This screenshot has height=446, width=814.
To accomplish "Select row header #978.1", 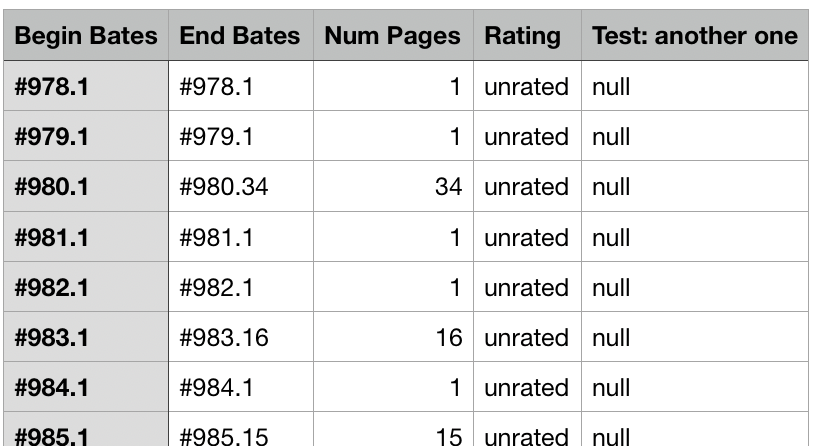I will [x=86, y=86].
